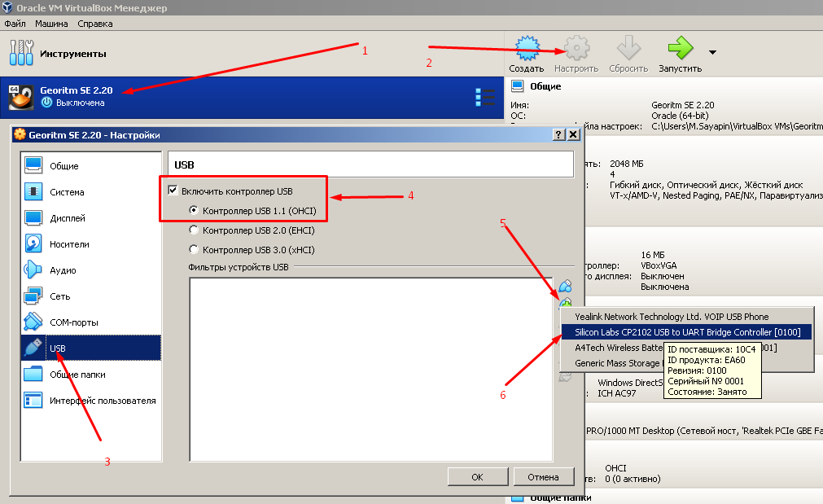Select Контроллер USB 2.0 (EHCI) radio button
This screenshot has height=504, width=823.
click(194, 230)
